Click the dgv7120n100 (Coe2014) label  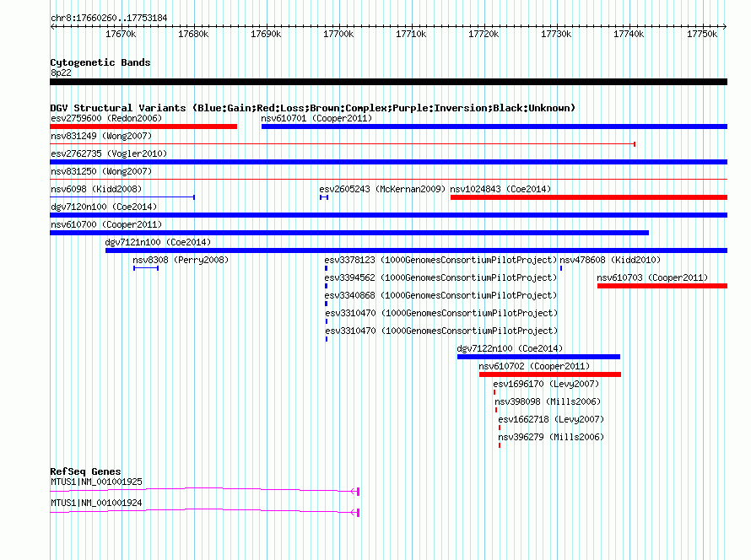coord(104,207)
